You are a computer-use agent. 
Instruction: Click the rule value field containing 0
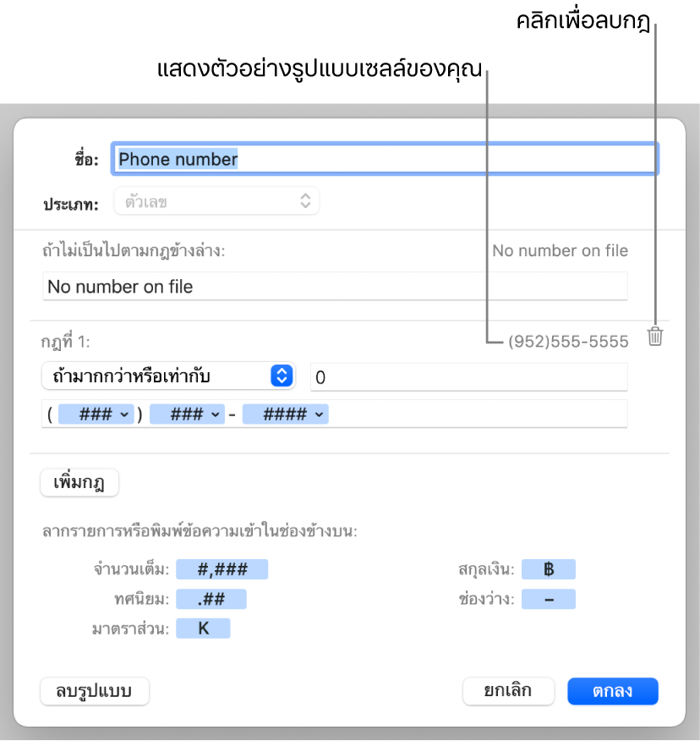468,377
